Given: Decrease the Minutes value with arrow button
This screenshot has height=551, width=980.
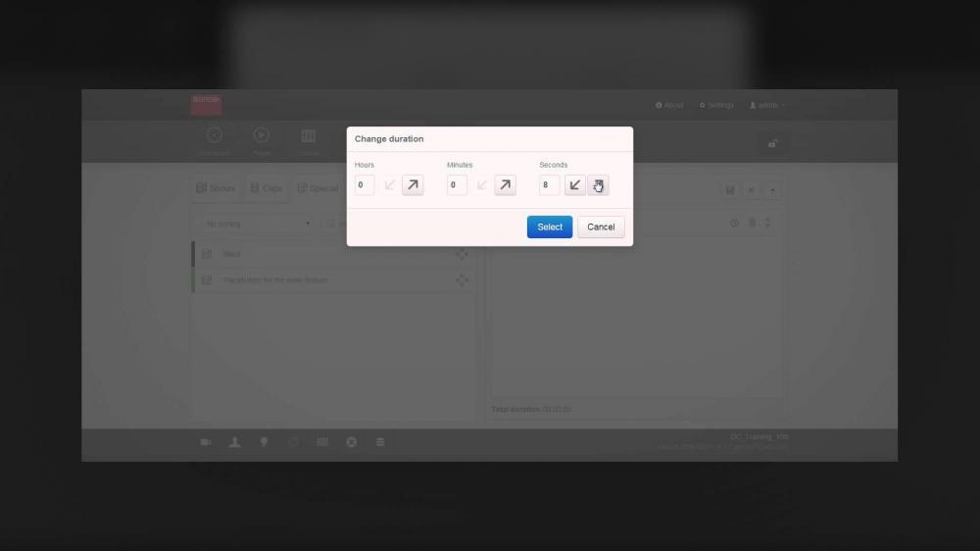Looking at the screenshot, I should (x=481, y=184).
